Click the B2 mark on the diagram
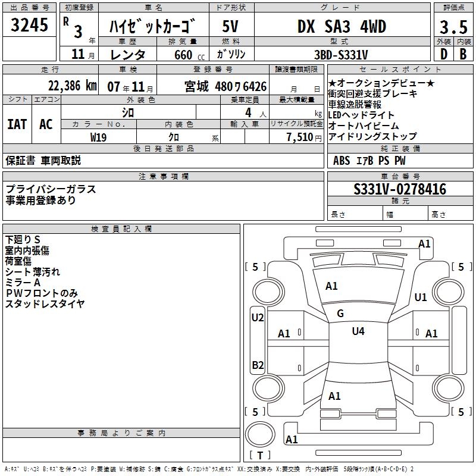The image size is (476, 476). coord(258,365)
